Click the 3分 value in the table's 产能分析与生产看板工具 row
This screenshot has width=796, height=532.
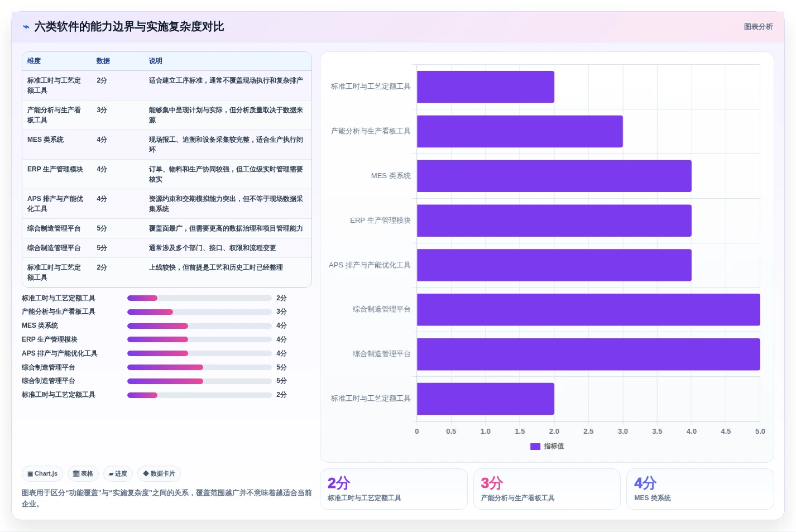point(102,110)
